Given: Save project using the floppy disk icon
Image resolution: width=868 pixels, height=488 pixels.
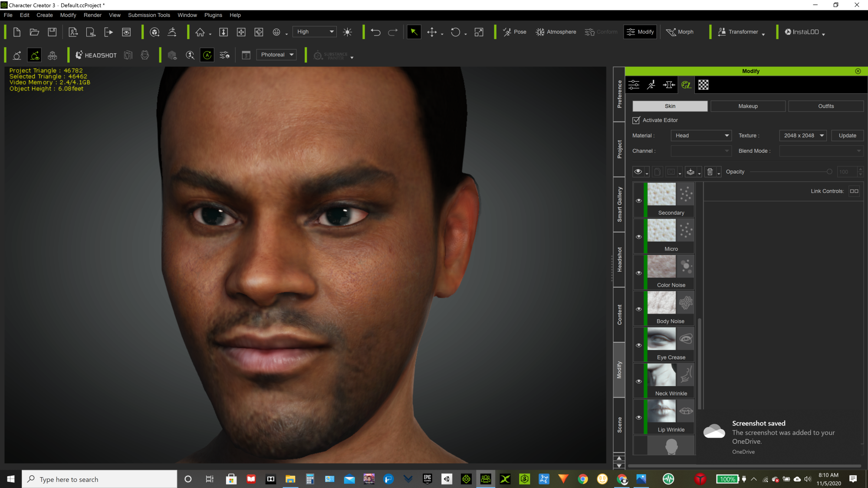Looking at the screenshot, I should [52, 32].
